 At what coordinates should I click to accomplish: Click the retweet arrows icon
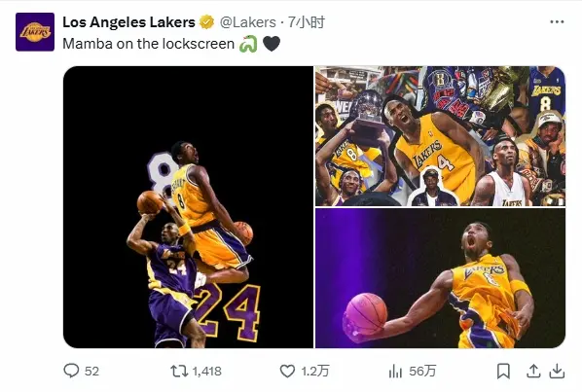[x=179, y=371]
